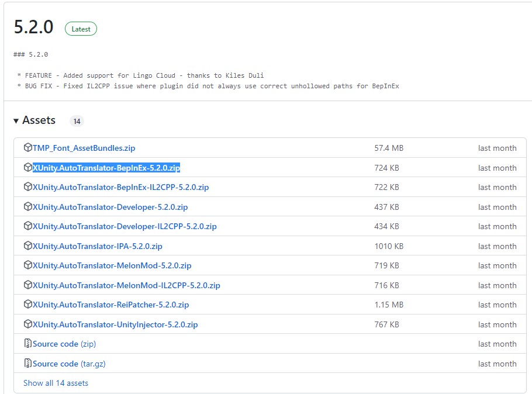
Task: Click package icon beside XUnity.AutoTranslator-BepInEx-5.2.0.zip
Action: 28,167
